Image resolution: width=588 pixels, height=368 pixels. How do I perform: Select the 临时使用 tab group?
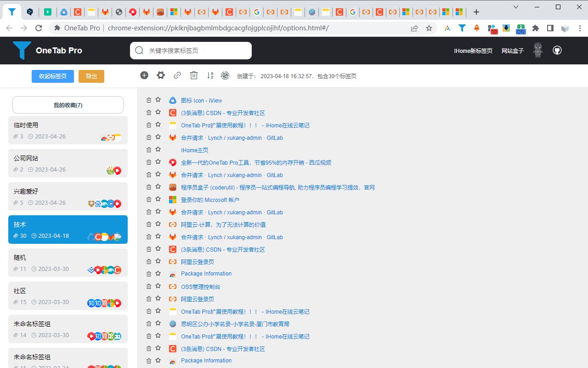point(68,130)
